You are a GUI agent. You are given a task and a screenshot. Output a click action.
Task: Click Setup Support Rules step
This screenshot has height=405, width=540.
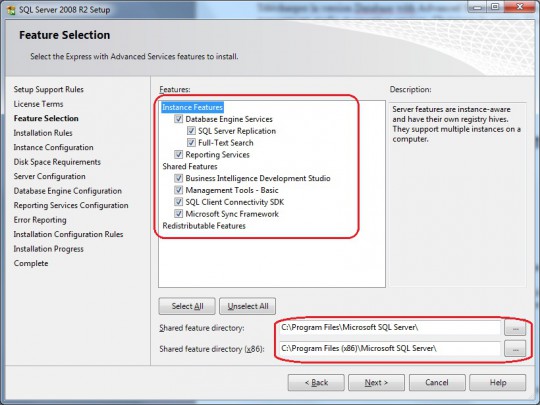tap(49, 90)
